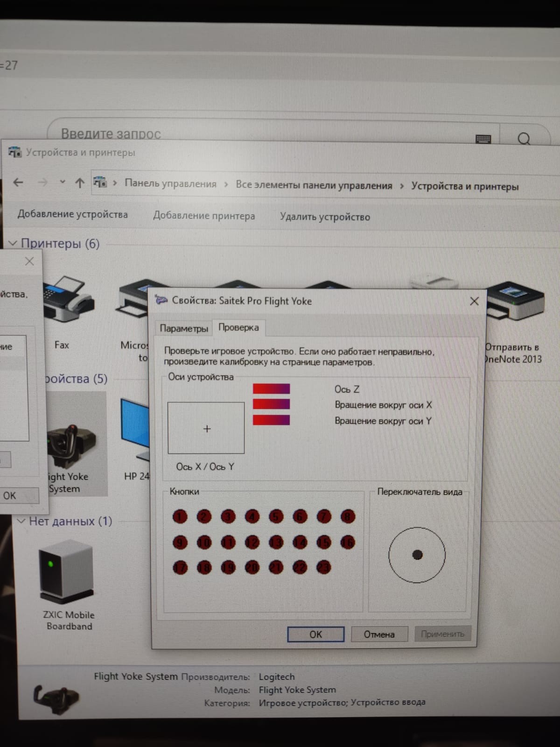
Task: Click button indicator 8 in Кнопки
Action: point(348,516)
